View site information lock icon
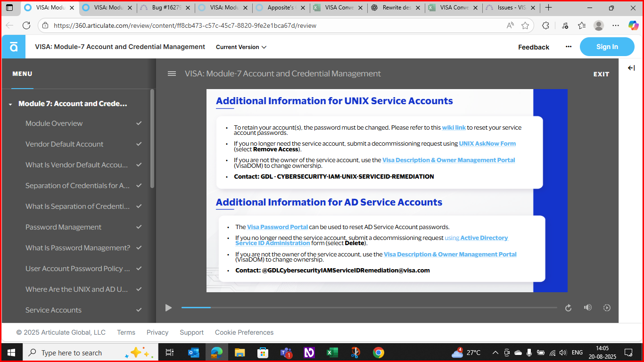Screen dimensions: 644x362 pyautogui.click(x=45, y=25)
